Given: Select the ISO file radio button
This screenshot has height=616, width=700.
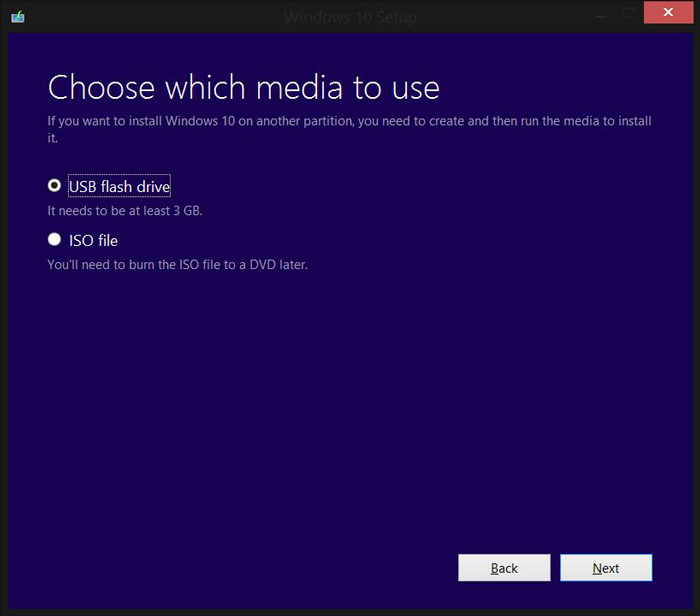Looking at the screenshot, I should (x=54, y=240).
